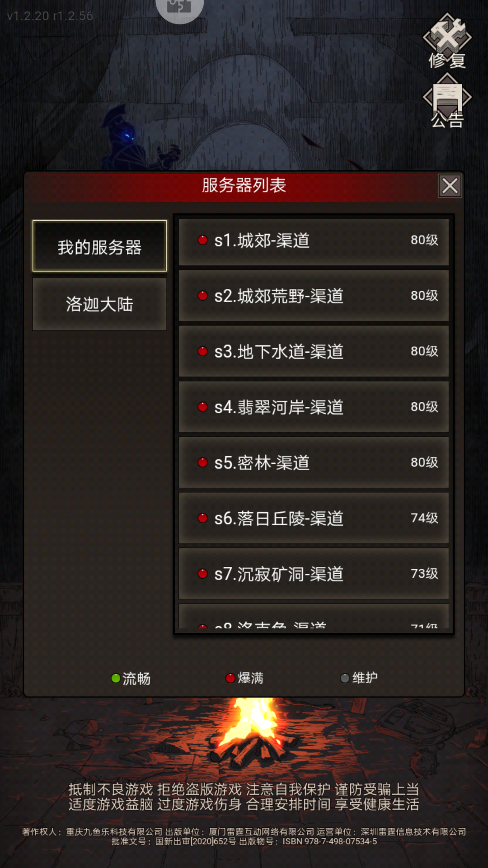Image resolution: width=488 pixels, height=868 pixels.
Task: Tap the puzzle piece icon at top
Action: coord(179,9)
